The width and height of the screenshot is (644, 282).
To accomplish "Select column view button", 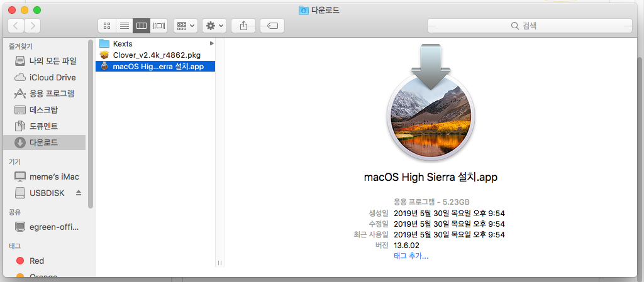I will click(142, 26).
